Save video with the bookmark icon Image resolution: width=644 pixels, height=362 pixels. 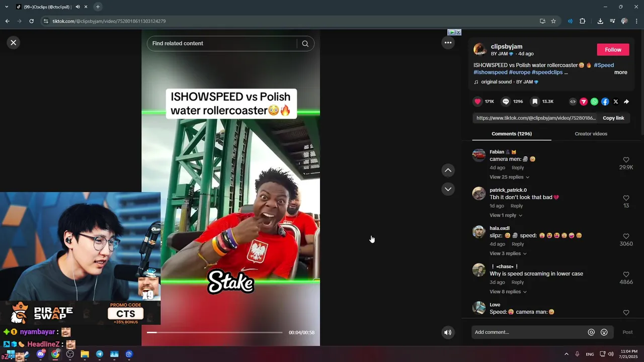coord(535,102)
